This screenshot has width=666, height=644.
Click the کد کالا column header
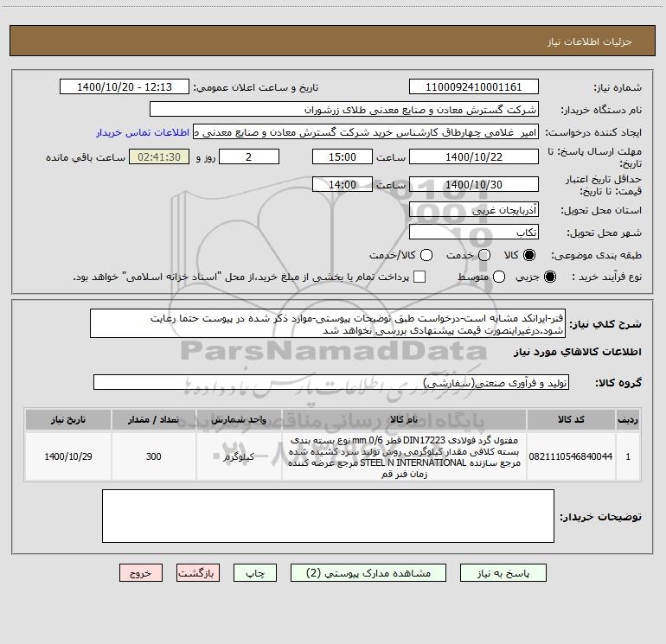[x=571, y=419]
